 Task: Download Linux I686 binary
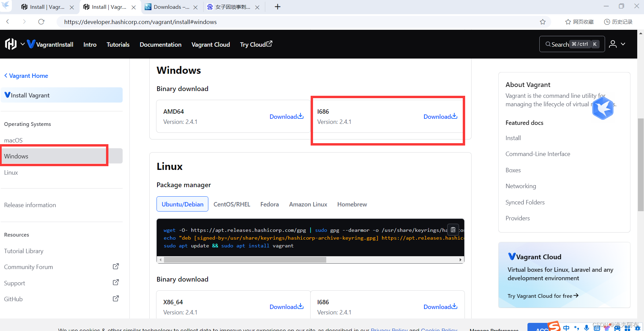click(440, 307)
